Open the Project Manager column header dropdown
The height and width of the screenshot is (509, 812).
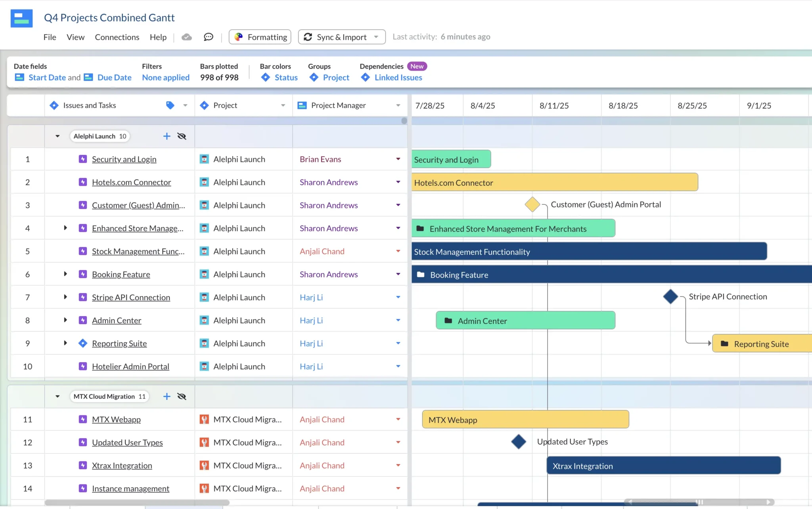(398, 105)
